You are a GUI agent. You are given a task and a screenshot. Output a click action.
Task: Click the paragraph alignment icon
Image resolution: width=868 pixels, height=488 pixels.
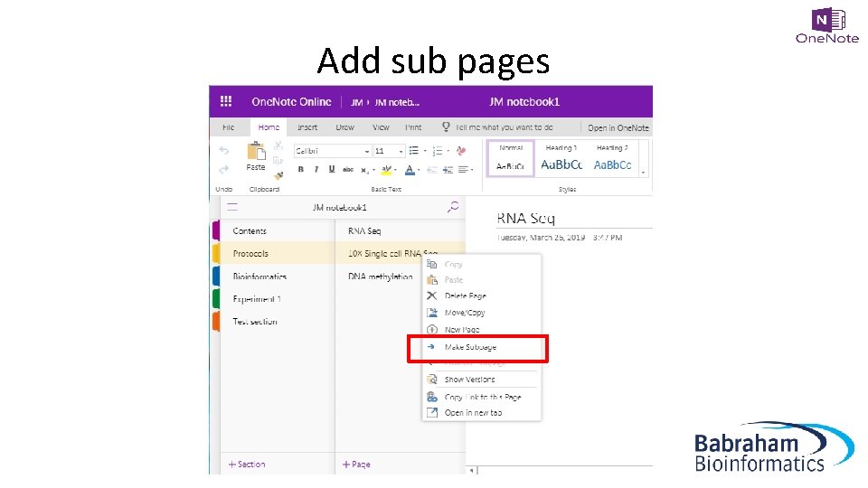463,169
